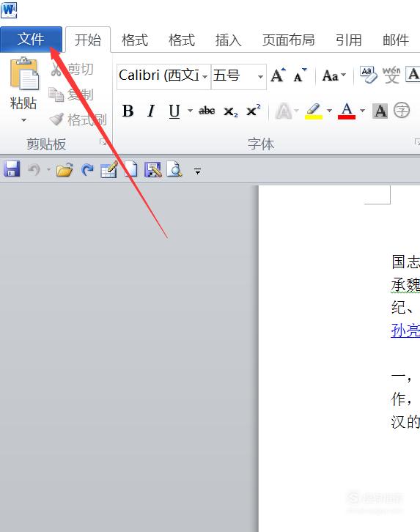
Task: Open the 剪贴板 dialog launcher
Action: [x=103, y=142]
